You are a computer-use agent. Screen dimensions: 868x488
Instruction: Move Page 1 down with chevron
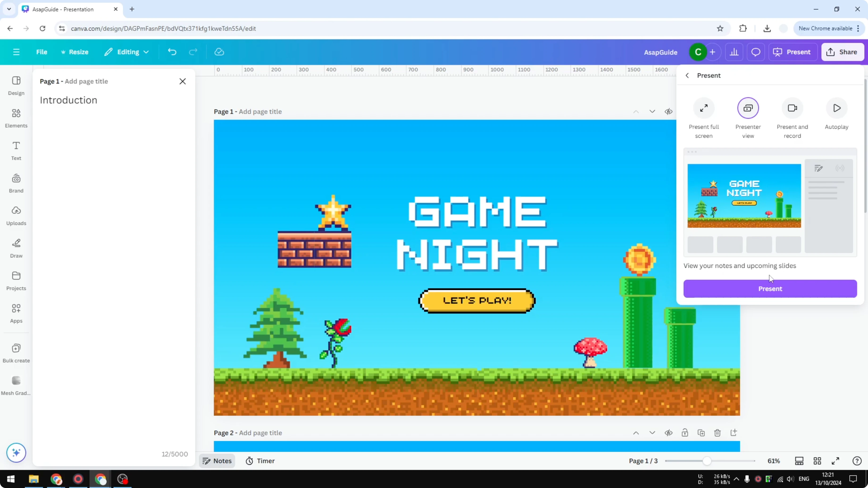(652, 112)
